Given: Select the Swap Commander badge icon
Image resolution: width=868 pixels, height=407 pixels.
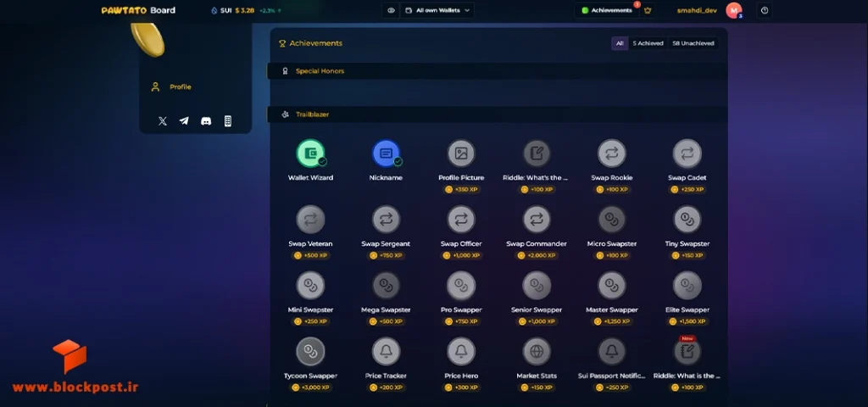Looking at the screenshot, I should 537,220.
